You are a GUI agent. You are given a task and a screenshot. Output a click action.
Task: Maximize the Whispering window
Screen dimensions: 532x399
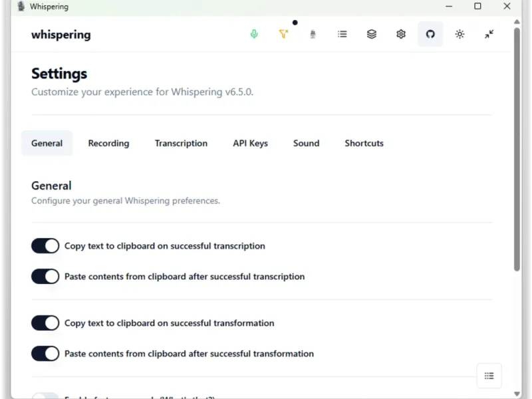pos(477,6)
